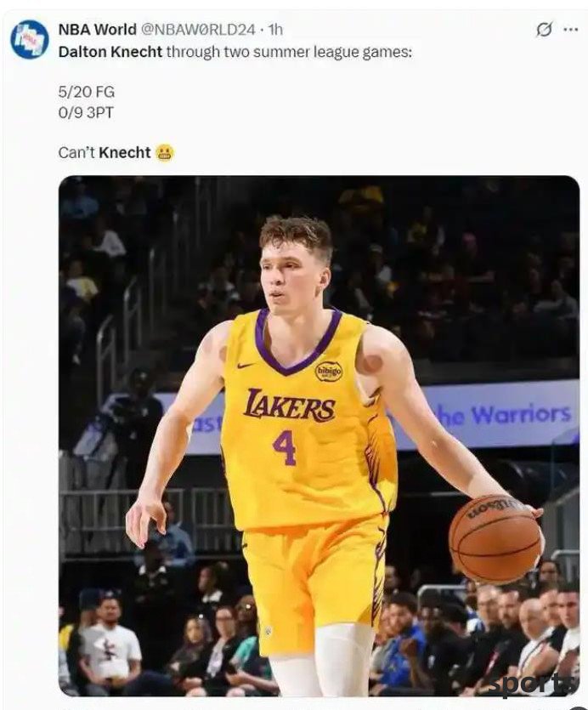Image resolution: width=588 pixels, height=710 pixels.
Task: Click the Grok slashed-circle icon
Action: 544,30
